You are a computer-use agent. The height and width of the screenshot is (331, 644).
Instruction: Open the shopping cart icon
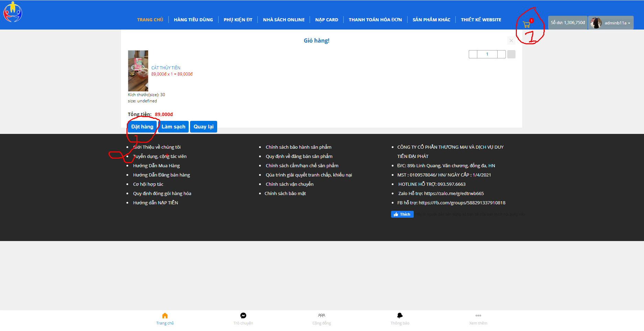pos(526,24)
